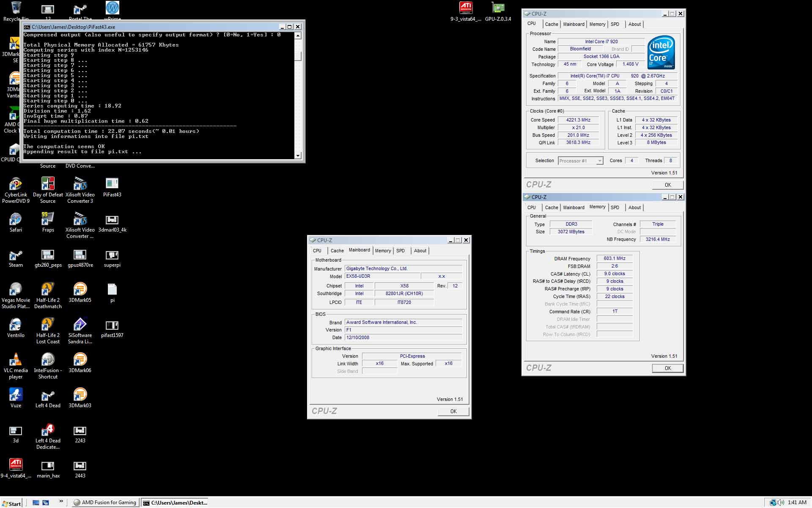Open VLC media player icon
The image size is (812, 508).
pyautogui.click(x=16, y=359)
